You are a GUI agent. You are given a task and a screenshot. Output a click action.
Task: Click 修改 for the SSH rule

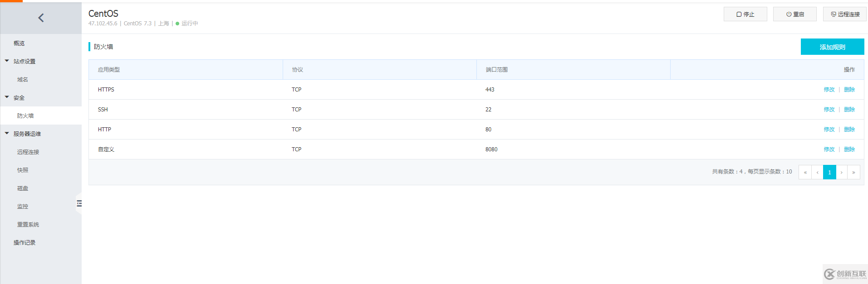[829, 110]
